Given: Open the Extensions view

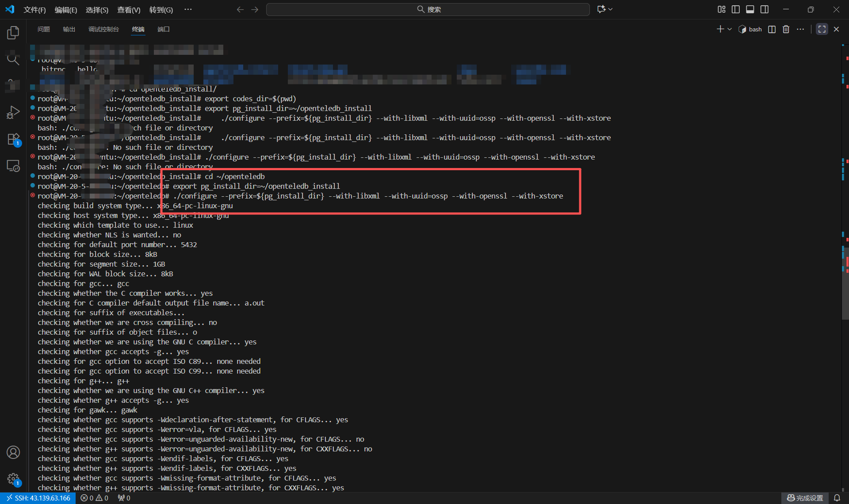Looking at the screenshot, I should (x=13, y=139).
